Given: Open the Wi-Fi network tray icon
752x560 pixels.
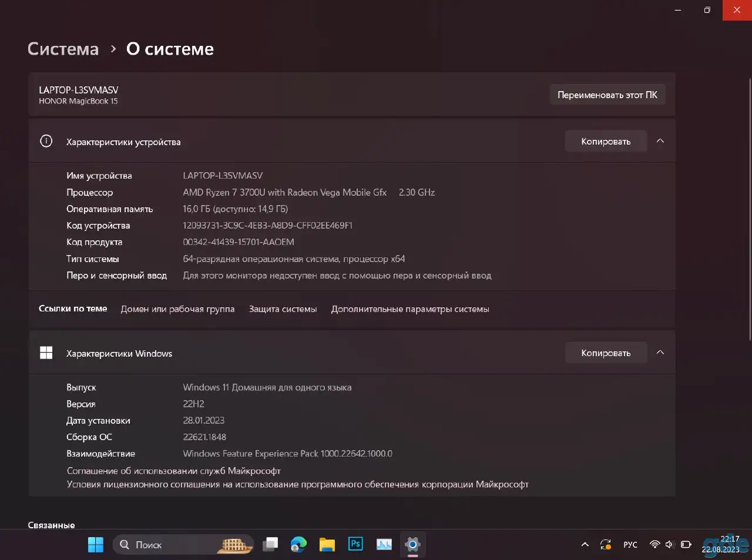Looking at the screenshot, I should tap(654, 545).
